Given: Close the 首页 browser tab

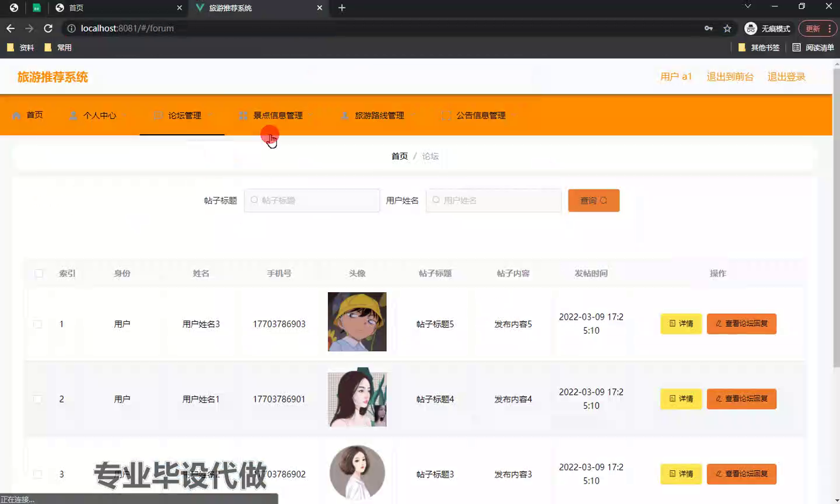Looking at the screenshot, I should 179,8.
